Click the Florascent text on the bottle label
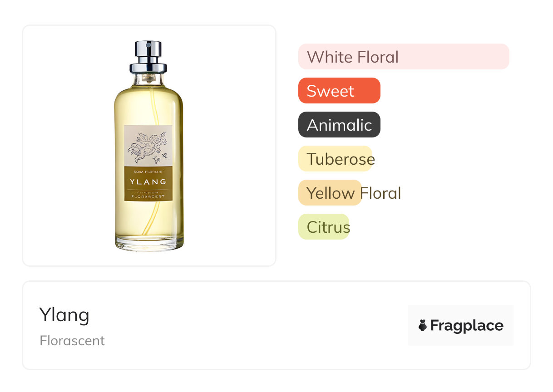553x392 pixels. coord(148,196)
